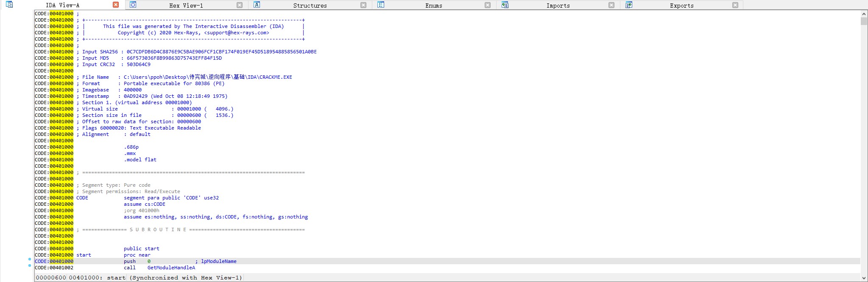Open the Structures tab

[x=310, y=6]
